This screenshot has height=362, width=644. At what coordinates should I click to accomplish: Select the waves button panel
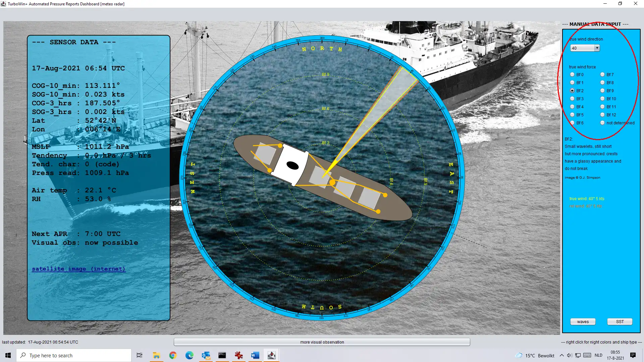(x=583, y=321)
